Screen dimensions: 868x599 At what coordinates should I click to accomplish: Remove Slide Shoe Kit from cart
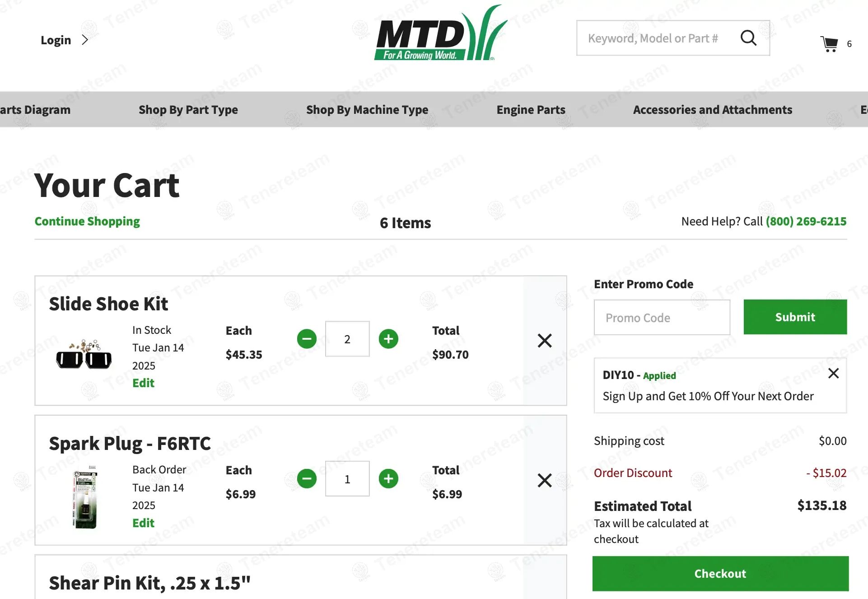[x=545, y=340]
